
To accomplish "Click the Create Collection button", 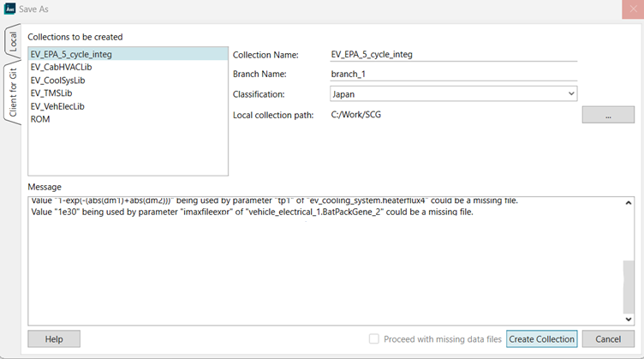I will [541, 339].
